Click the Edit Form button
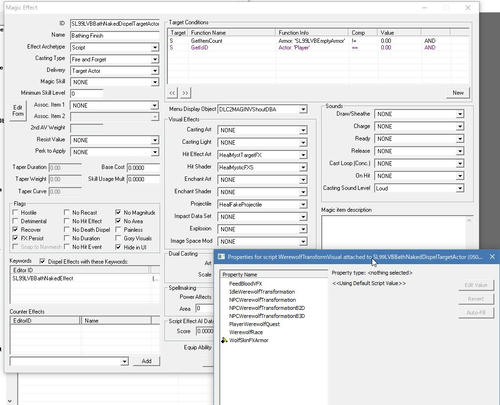The height and width of the screenshot is (405, 500). pyautogui.click(x=18, y=111)
